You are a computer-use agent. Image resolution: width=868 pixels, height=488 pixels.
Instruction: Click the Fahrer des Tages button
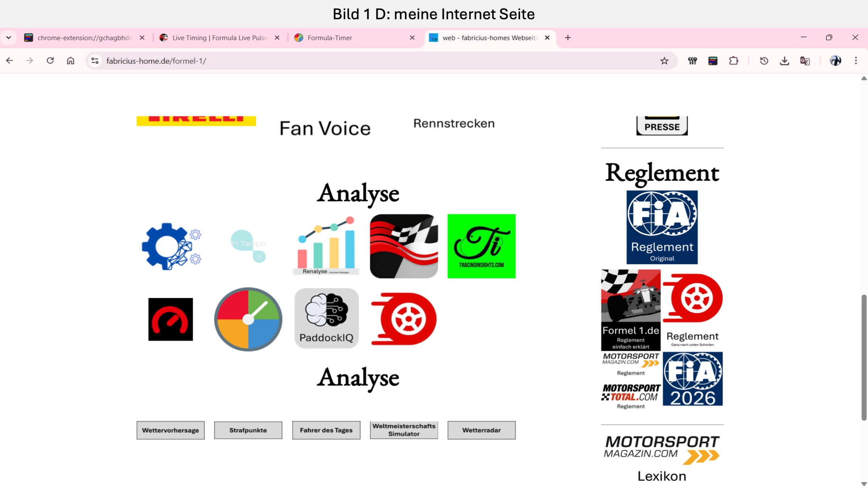pyautogui.click(x=326, y=430)
